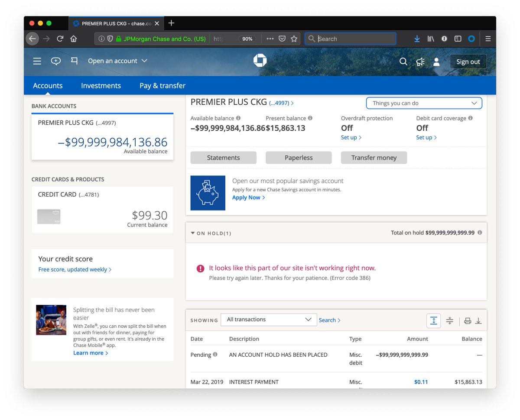Click the Transfer money button
This screenshot has height=420, width=520.
(374, 158)
